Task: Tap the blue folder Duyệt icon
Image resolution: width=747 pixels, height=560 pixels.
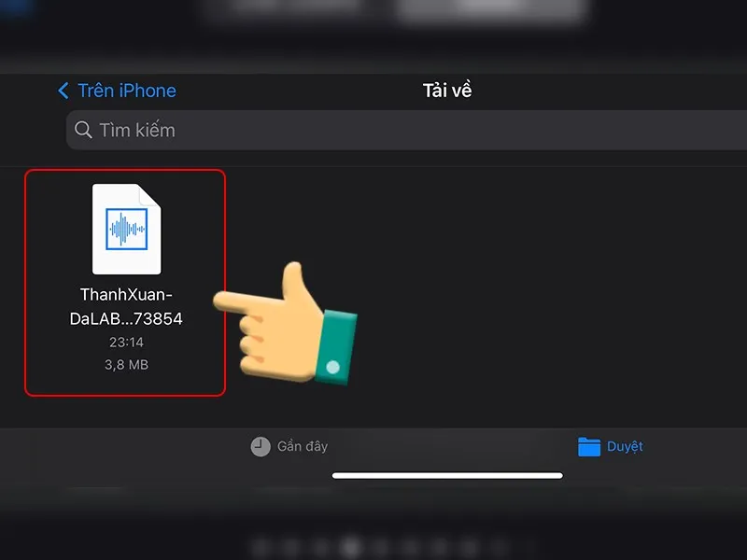Action: click(588, 447)
